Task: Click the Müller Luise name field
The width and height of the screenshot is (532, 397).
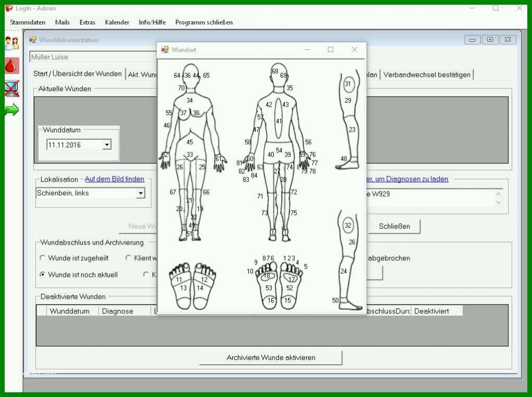Action: click(93, 57)
